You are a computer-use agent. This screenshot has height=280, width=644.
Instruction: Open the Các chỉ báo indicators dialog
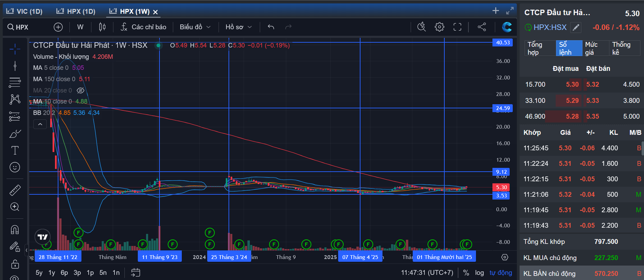144,27
